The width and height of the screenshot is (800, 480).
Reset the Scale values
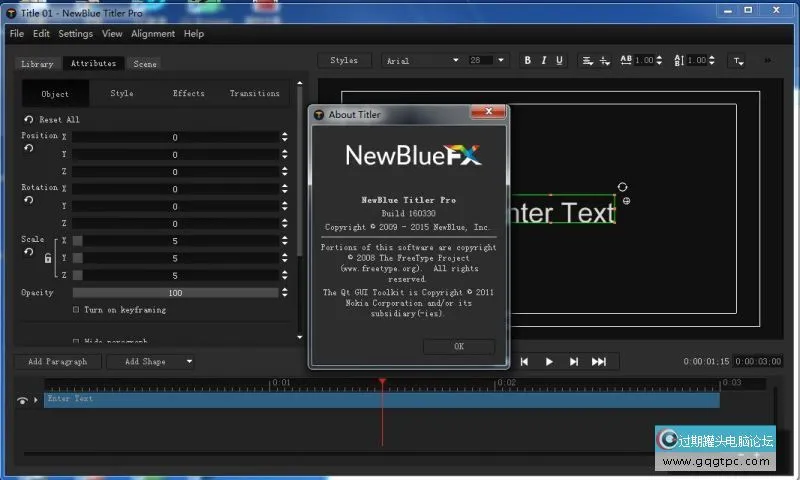click(29, 252)
